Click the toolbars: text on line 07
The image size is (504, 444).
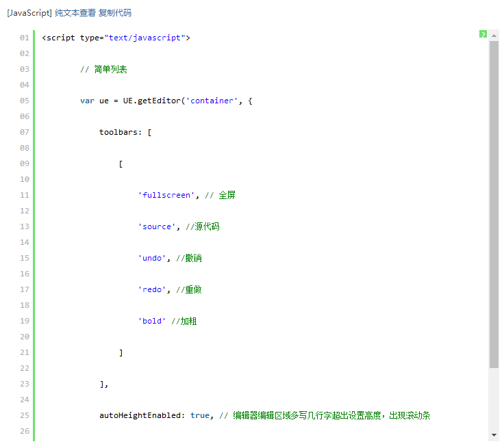click(x=121, y=132)
